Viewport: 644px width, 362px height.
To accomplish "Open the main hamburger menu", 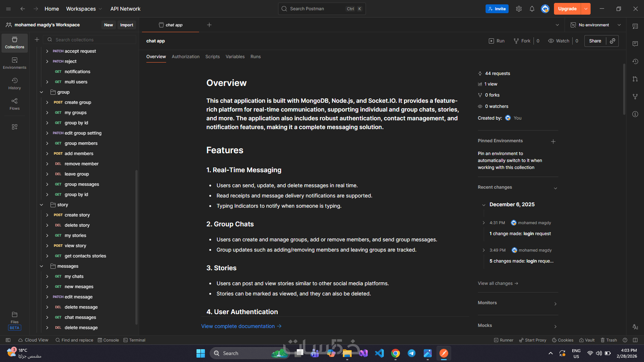I will tap(8, 9).
